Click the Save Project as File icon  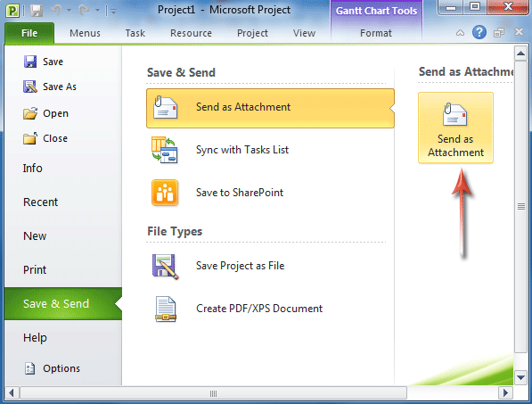click(165, 267)
